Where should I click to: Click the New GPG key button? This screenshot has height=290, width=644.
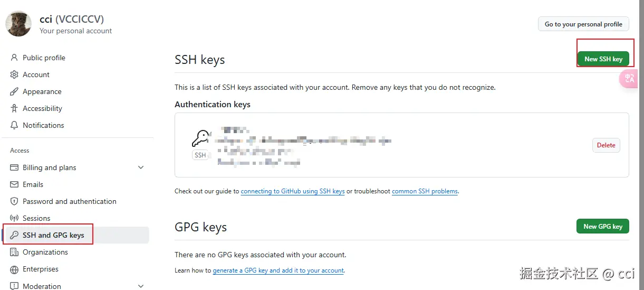[602, 226]
